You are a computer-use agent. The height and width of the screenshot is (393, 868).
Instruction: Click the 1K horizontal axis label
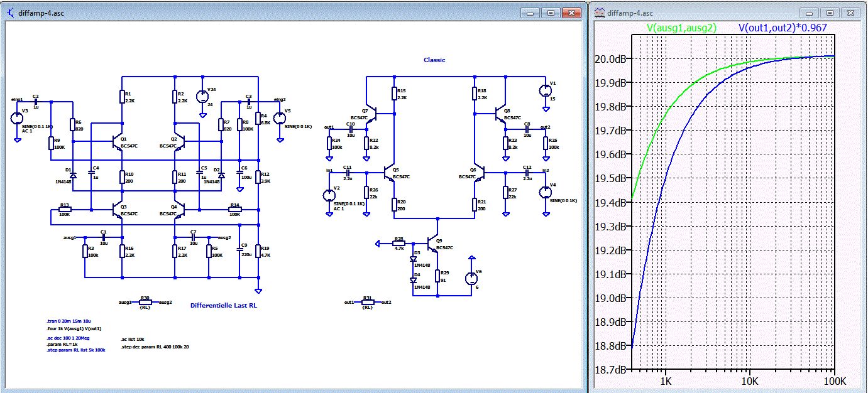point(666,382)
